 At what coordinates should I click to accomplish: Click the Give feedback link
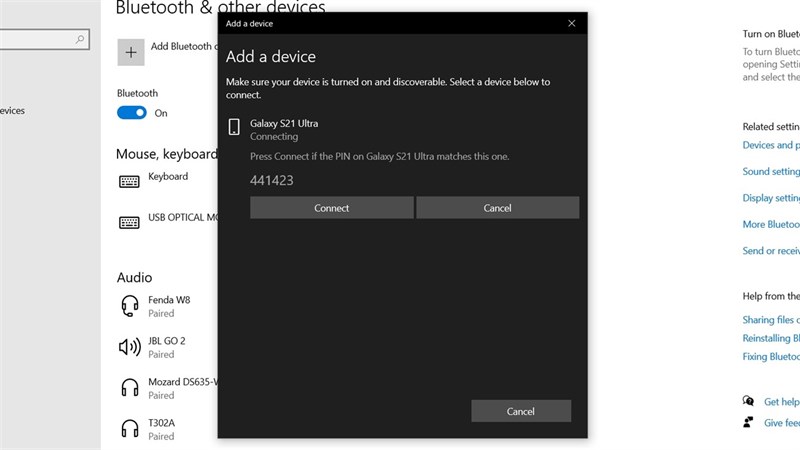782,423
